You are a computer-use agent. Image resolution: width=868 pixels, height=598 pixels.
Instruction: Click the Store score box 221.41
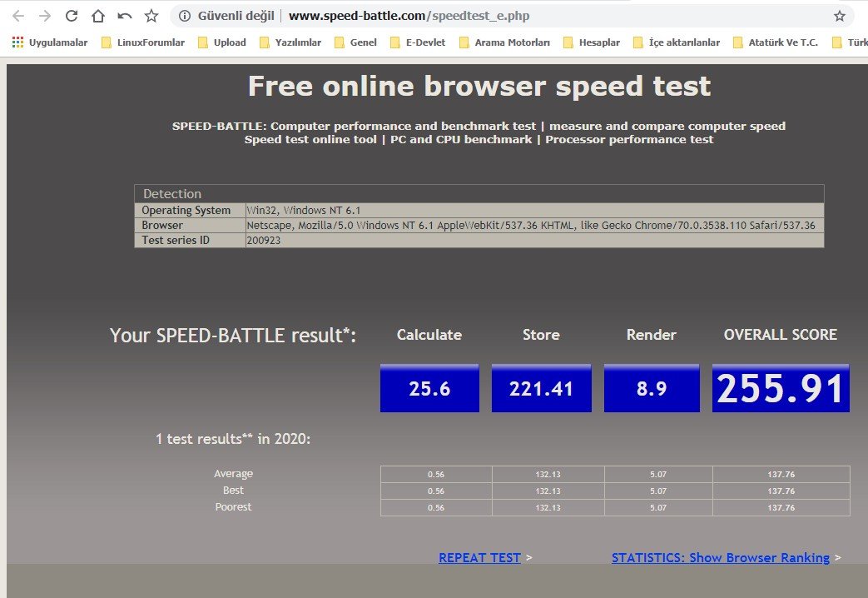click(x=542, y=388)
